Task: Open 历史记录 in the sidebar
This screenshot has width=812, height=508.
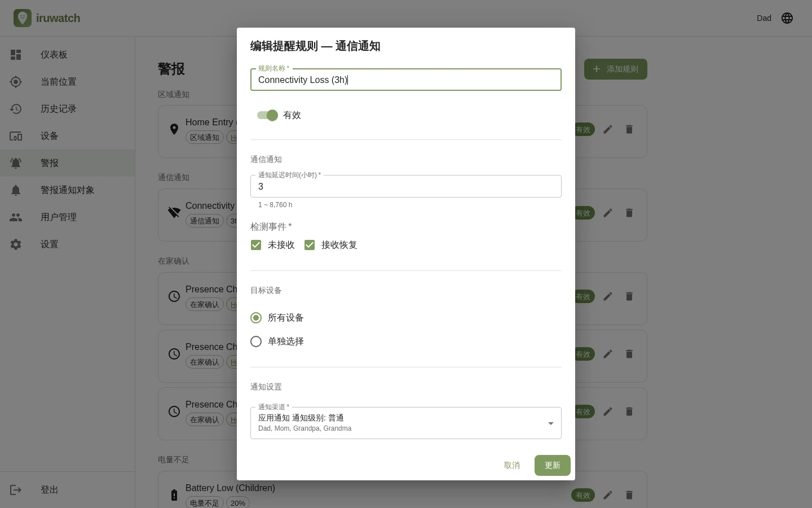Action: coord(68,109)
